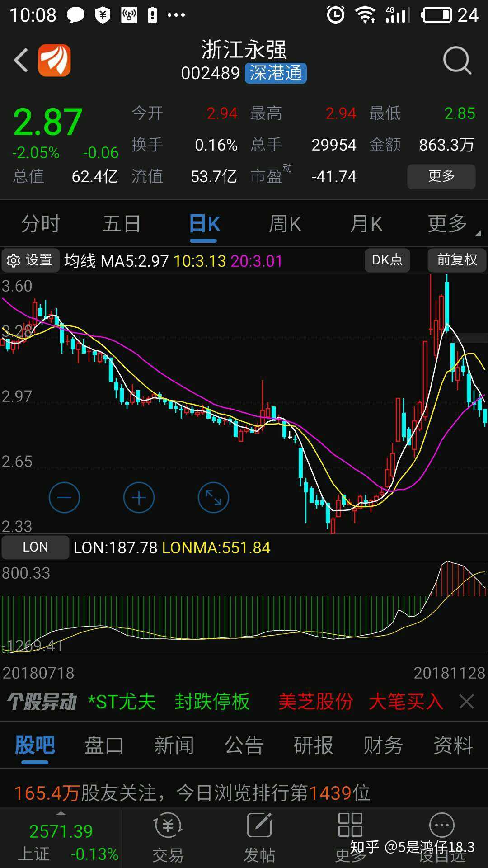
Task: Tap the yen shield notification icon
Action: coord(103,15)
